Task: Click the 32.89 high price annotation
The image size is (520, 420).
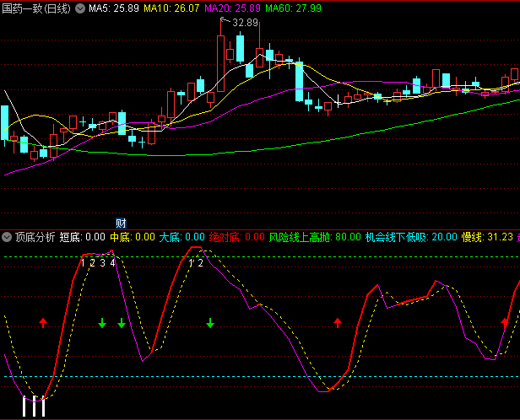Action: tap(246, 23)
